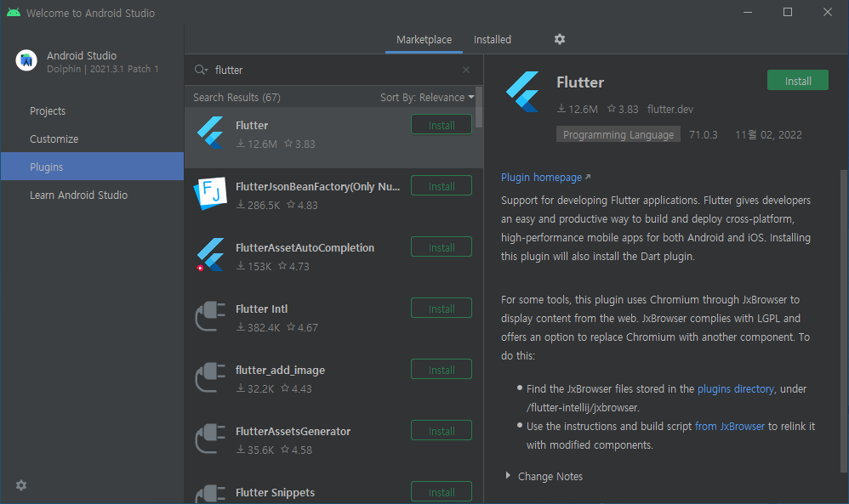Click the FlutterAssetsGenerator plug icon
Screen dimensions: 849x504
coord(210,438)
